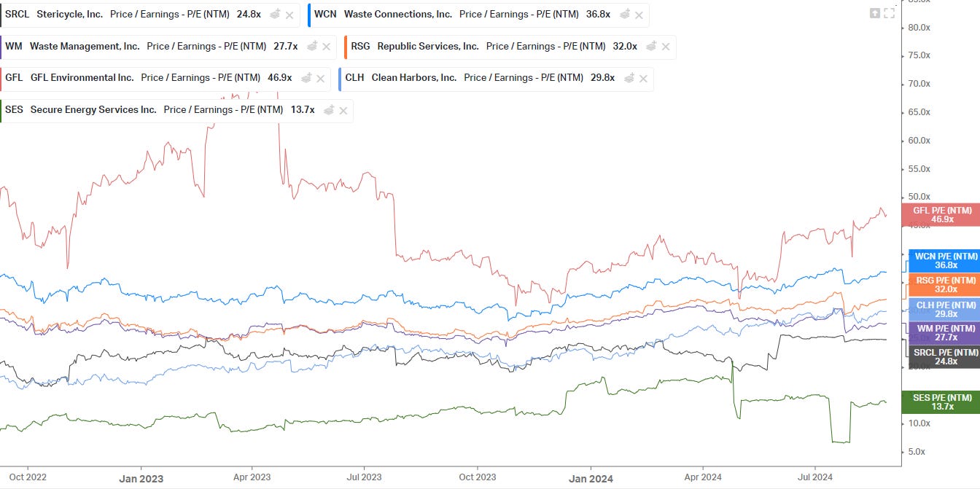Viewport: 980px width, 489px height.
Task: Click the Jul 2023 date on time axis
Action: [x=363, y=477]
